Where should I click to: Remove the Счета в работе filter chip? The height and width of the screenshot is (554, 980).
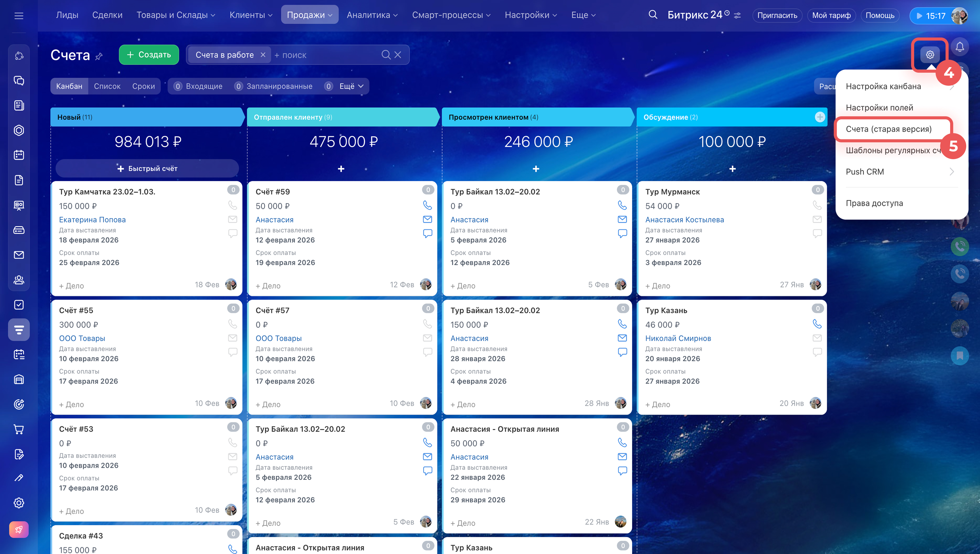[x=263, y=55]
